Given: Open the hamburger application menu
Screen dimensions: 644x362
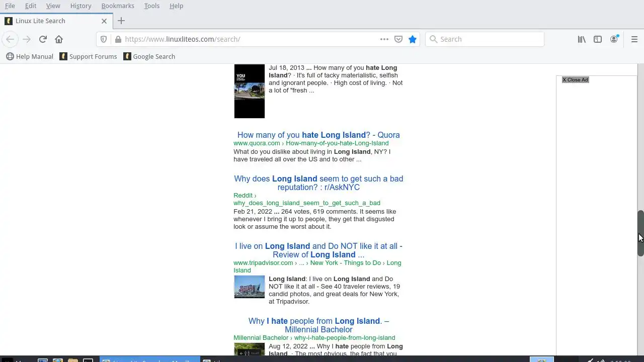Looking at the screenshot, I should coord(634,39).
